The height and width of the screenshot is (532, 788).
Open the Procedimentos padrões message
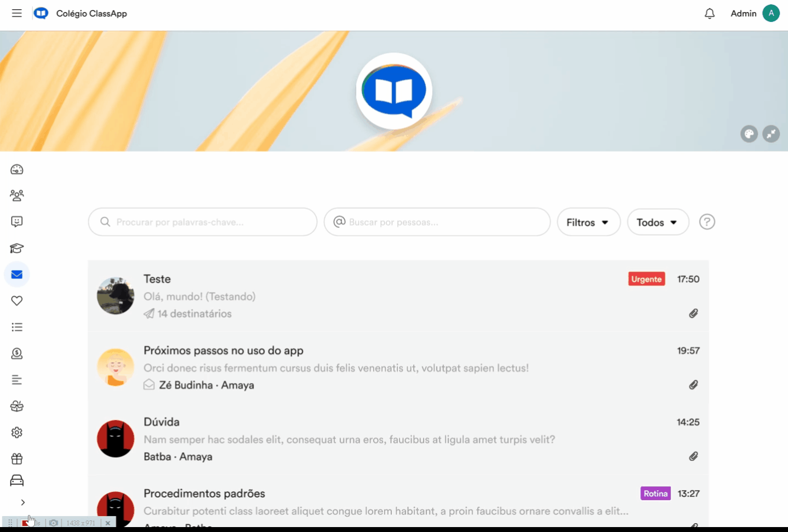click(398, 502)
